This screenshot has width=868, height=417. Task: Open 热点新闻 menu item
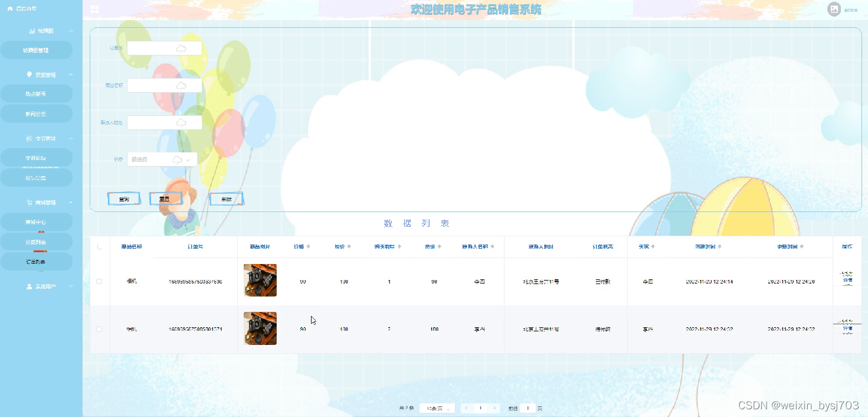click(36, 94)
